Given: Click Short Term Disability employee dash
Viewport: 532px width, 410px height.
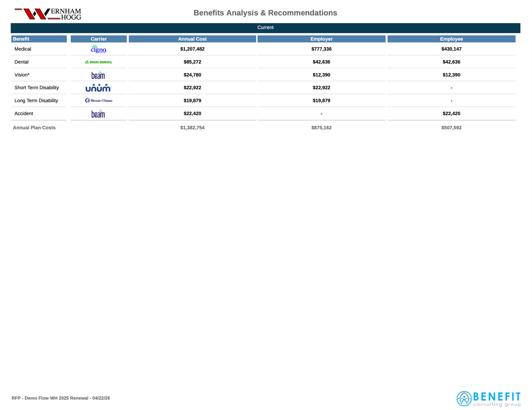Looking at the screenshot, I should (x=452, y=88).
